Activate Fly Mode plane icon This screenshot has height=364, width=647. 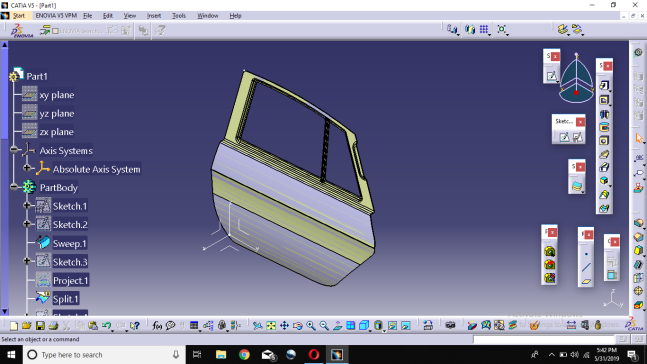257,326
